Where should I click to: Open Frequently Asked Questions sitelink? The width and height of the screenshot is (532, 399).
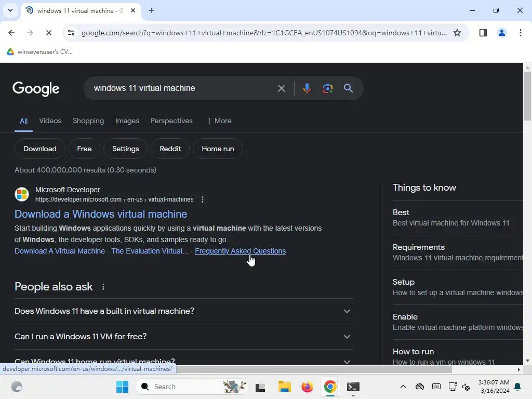coord(240,251)
